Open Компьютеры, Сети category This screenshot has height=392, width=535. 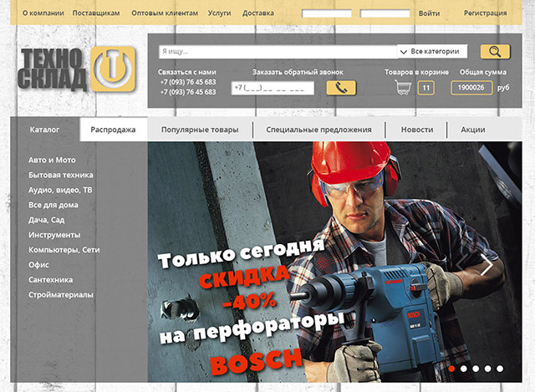coord(64,250)
